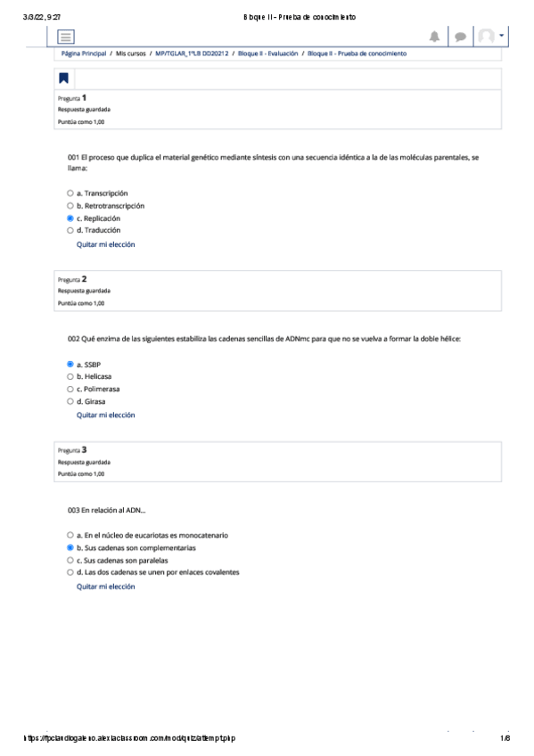Viewport: 534px width, 756px height.
Task: Select c. Sus cadenas son paralelas
Action: click(x=70, y=560)
